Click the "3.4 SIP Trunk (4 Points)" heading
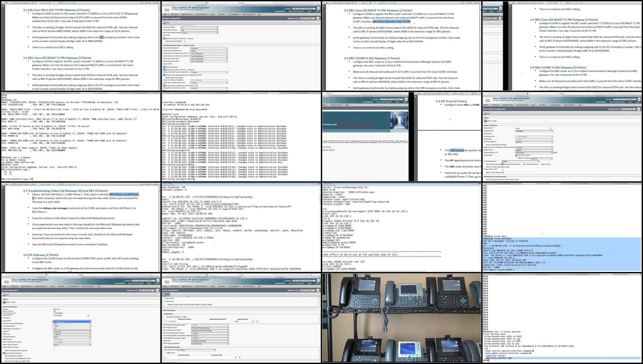 451,101
